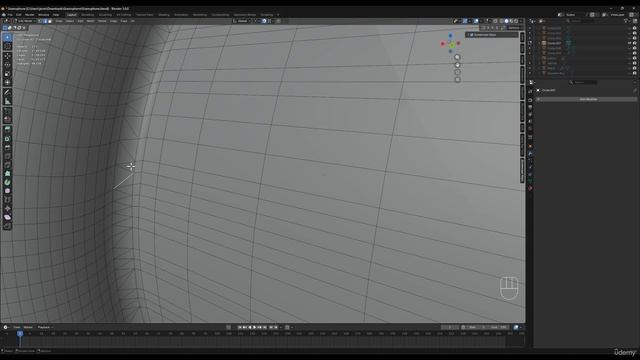Switch viewport to material preview shading
This screenshot has width=640, height=360.
[x=511, y=21]
